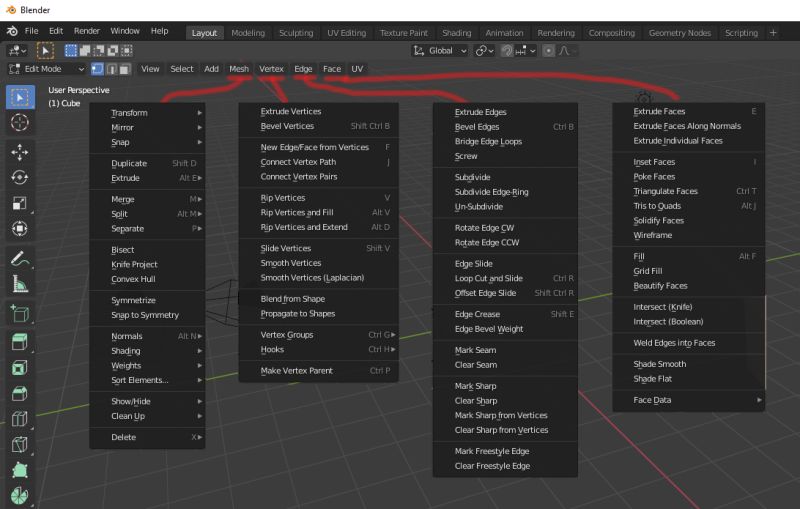Screen dimensions: 800x509
Task: Expand the Face Data submenu
Action: coord(689,400)
